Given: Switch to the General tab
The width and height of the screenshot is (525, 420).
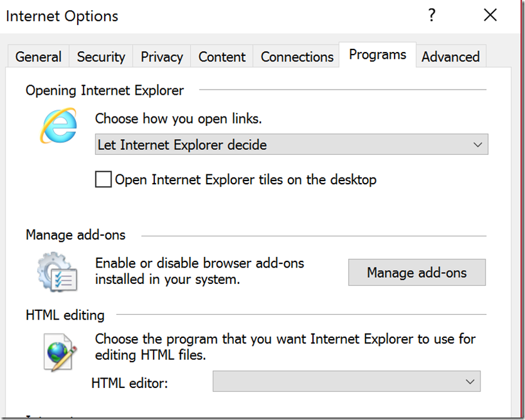Looking at the screenshot, I should (38, 56).
